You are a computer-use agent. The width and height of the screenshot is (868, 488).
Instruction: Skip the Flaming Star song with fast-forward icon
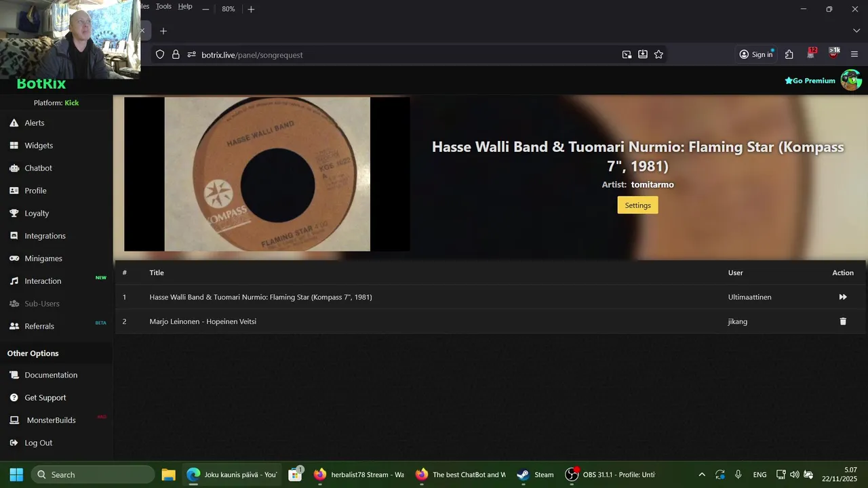tap(843, 297)
